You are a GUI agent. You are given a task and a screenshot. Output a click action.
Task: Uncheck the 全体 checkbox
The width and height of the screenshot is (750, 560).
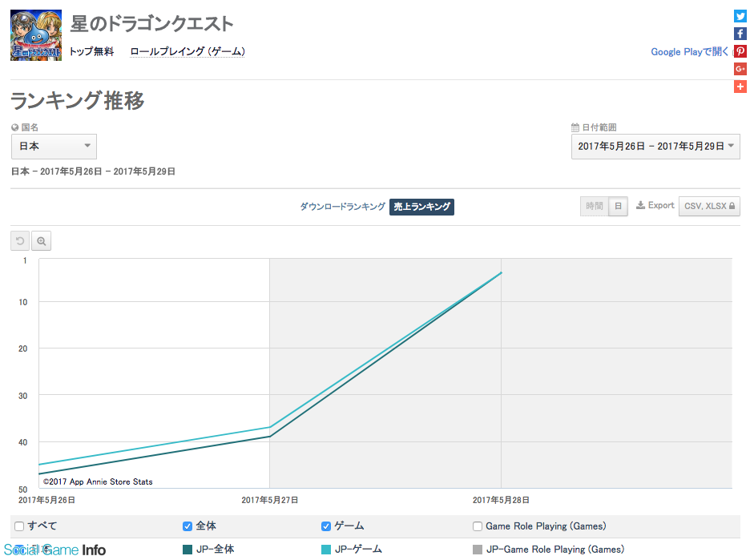[187, 526]
